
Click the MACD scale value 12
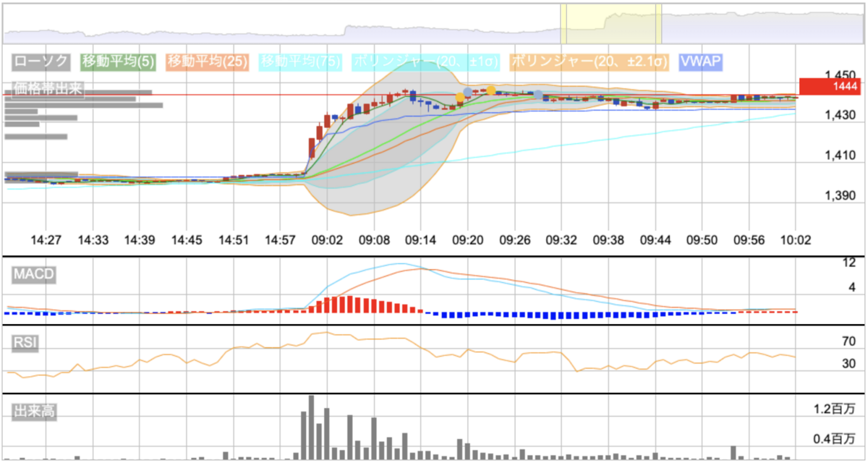click(x=849, y=262)
